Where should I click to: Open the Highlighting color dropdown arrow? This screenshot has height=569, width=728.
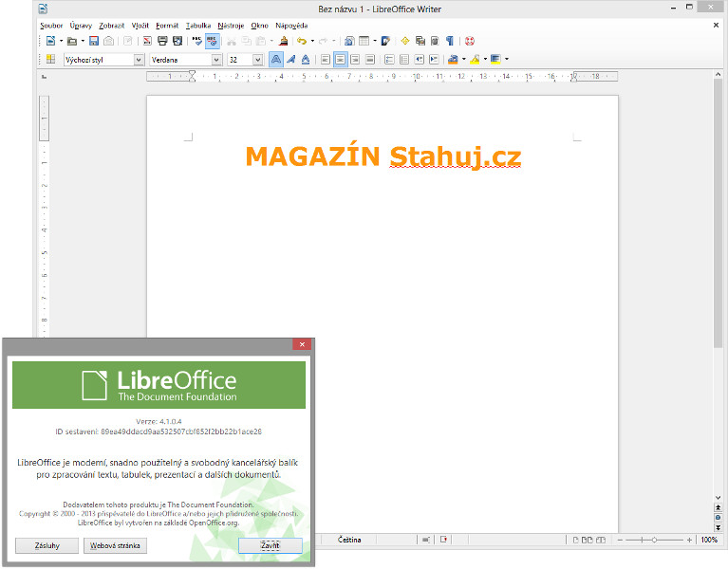coord(485,60)
